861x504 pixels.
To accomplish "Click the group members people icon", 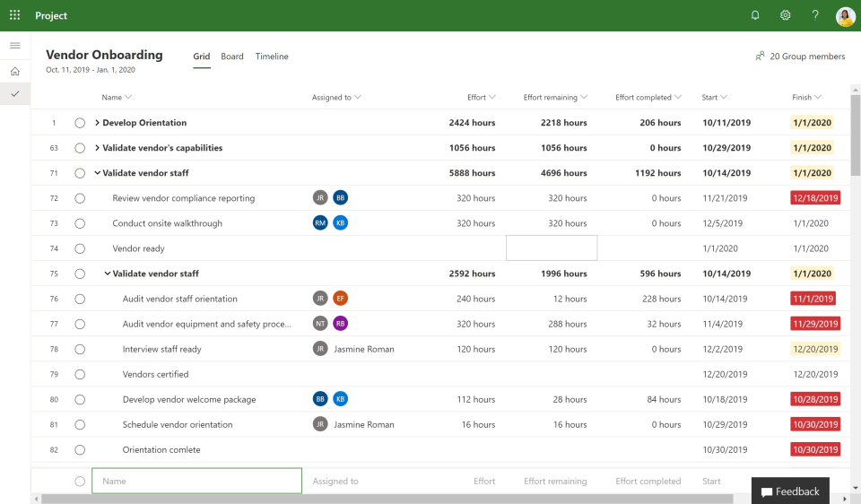I will [x=760, y=56].
